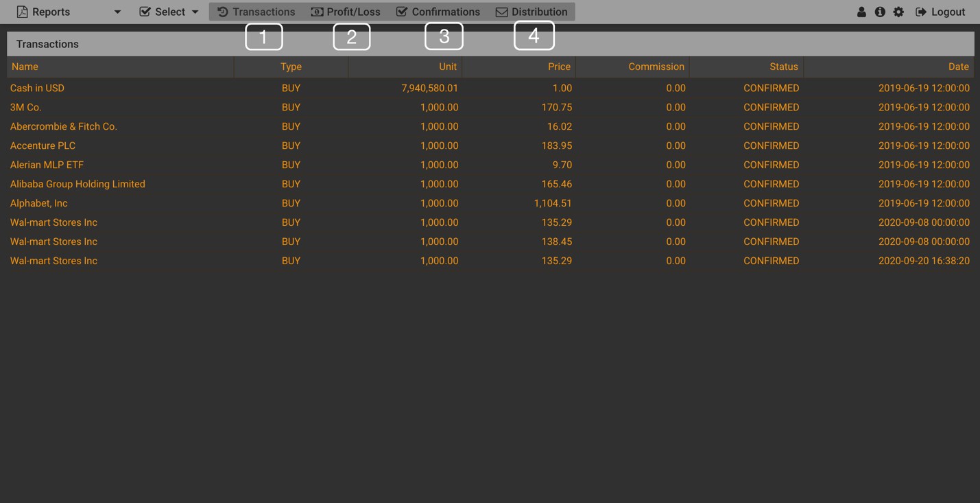Log out using the Logout button
Screen dimensions: 980x503
click(x=940, y=12)
